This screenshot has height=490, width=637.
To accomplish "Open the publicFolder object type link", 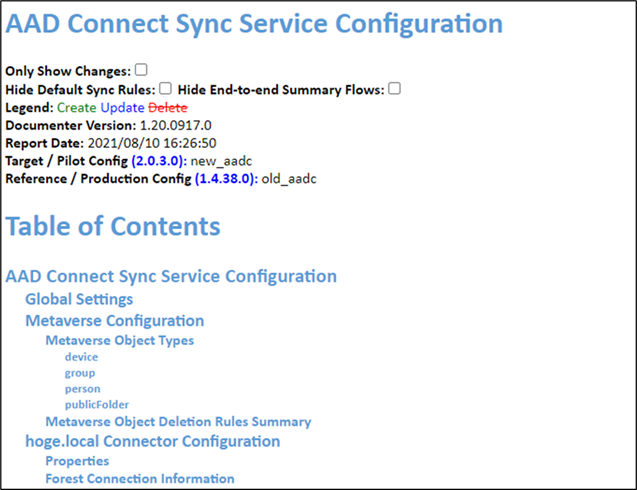I will (97, 405).
